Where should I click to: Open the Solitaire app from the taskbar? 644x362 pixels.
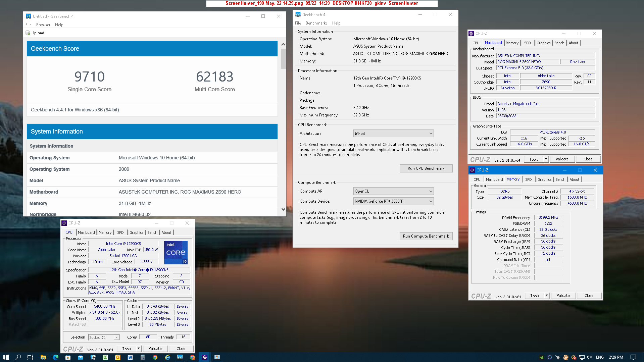pos(93,357)
